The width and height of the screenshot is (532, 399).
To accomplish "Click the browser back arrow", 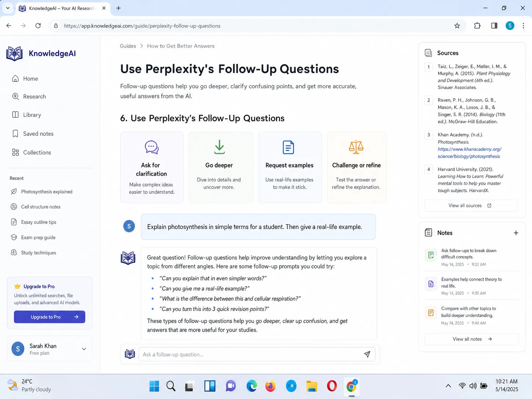I will click(9, 26).
